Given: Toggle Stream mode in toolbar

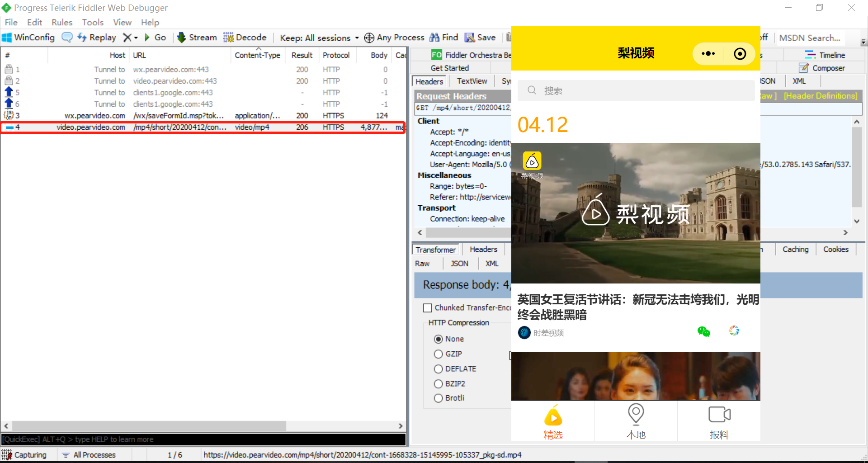Looking at the screenshot, I should point(197,38).
